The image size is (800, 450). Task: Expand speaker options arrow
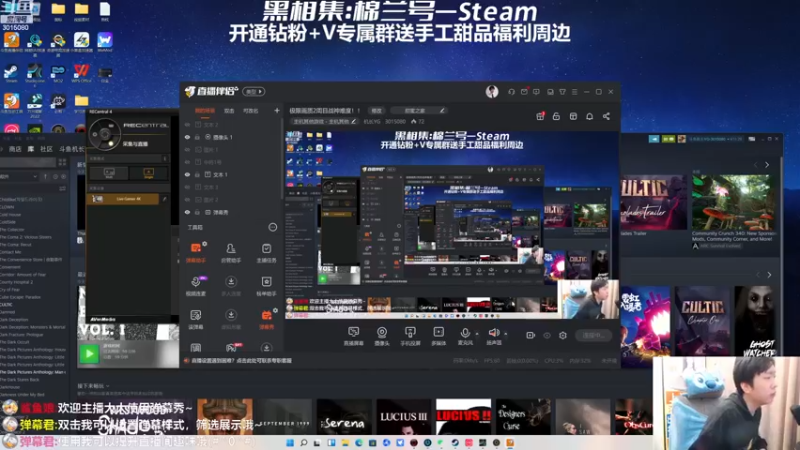pos(506,334)
